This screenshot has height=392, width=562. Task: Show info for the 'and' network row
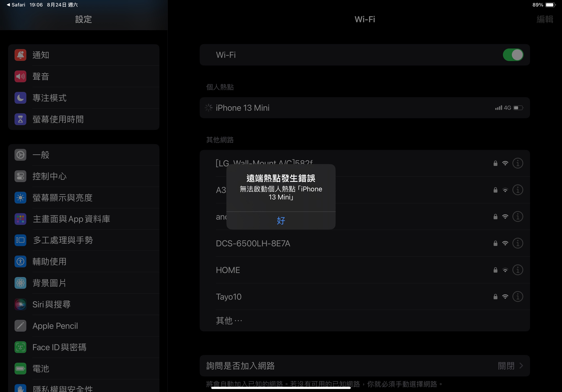pyautogui.click(x=517, y=217)
